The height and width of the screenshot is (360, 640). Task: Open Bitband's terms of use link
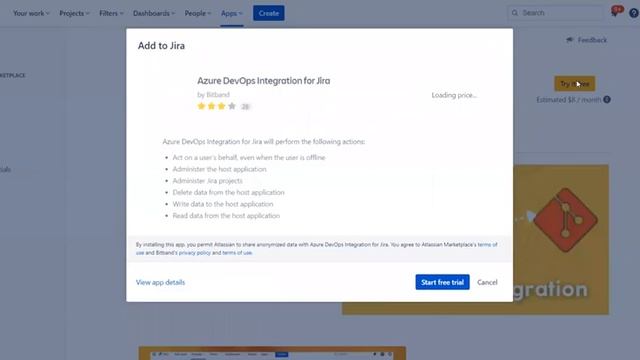pos(237,253)
